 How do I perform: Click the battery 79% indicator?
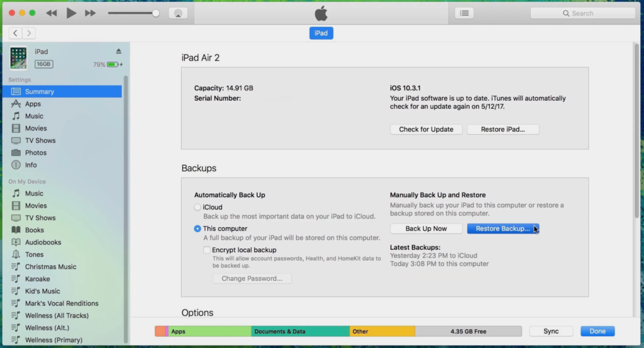click(108, 65)
